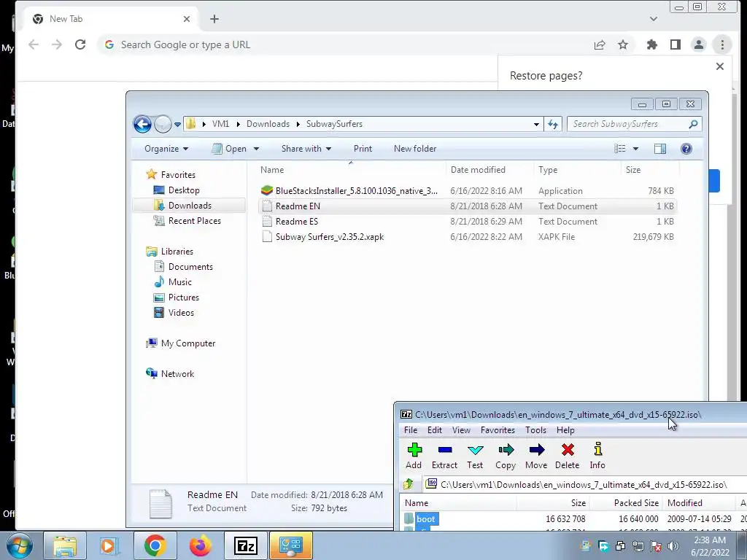Click the Print toolbar button
747x560 pixels.
[363, 149]
